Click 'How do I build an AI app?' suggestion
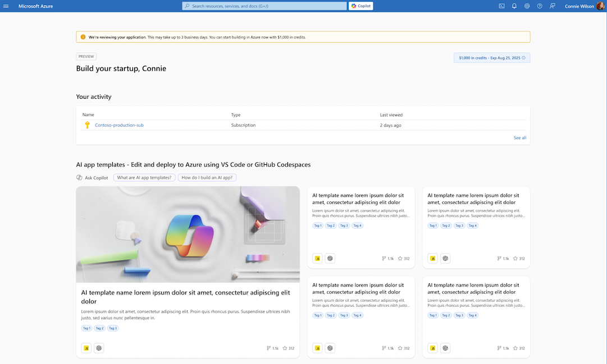607x364 pixels. click(x=207, y=178)
